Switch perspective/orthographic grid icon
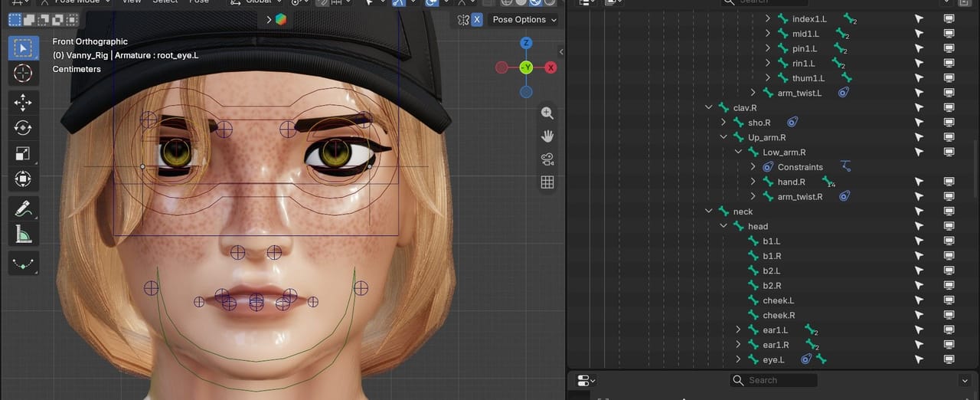Screen dimensions: 980x400 pos(547,182)
